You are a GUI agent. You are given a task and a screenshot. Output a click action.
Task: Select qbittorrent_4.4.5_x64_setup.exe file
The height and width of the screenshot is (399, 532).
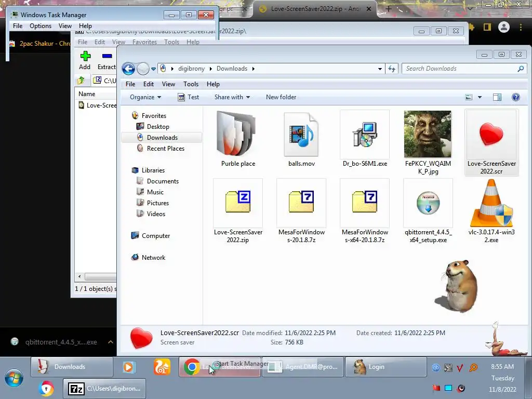coord(428,211)
